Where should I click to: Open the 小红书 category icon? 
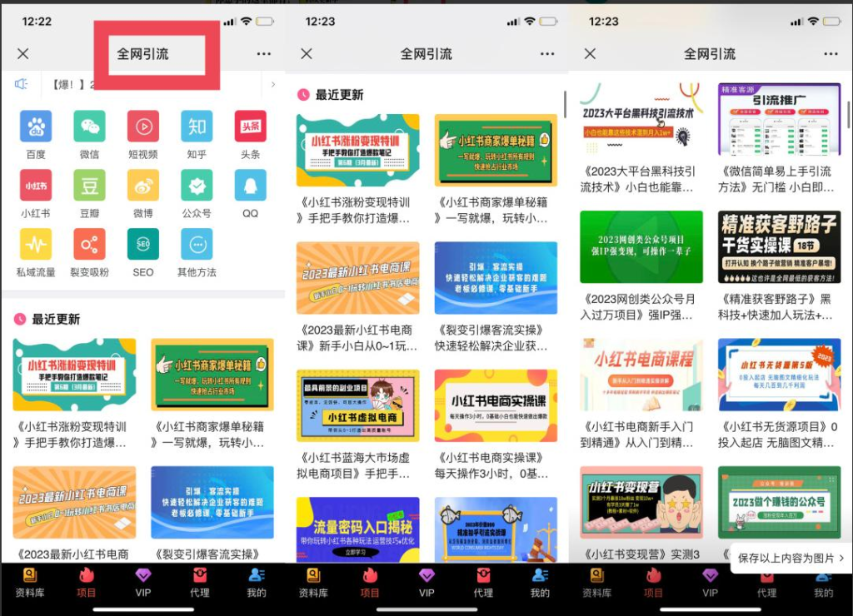[x=36, y=186]
